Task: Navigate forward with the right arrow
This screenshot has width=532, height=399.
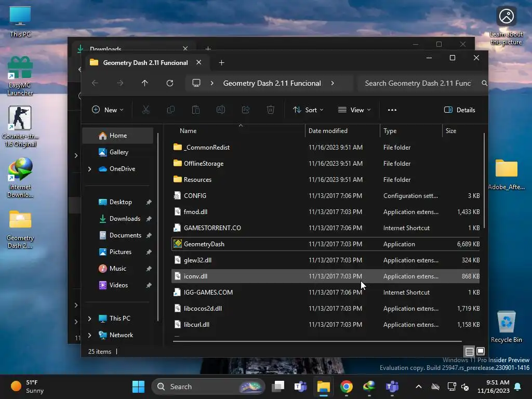Action: click(x=120, y=83)
